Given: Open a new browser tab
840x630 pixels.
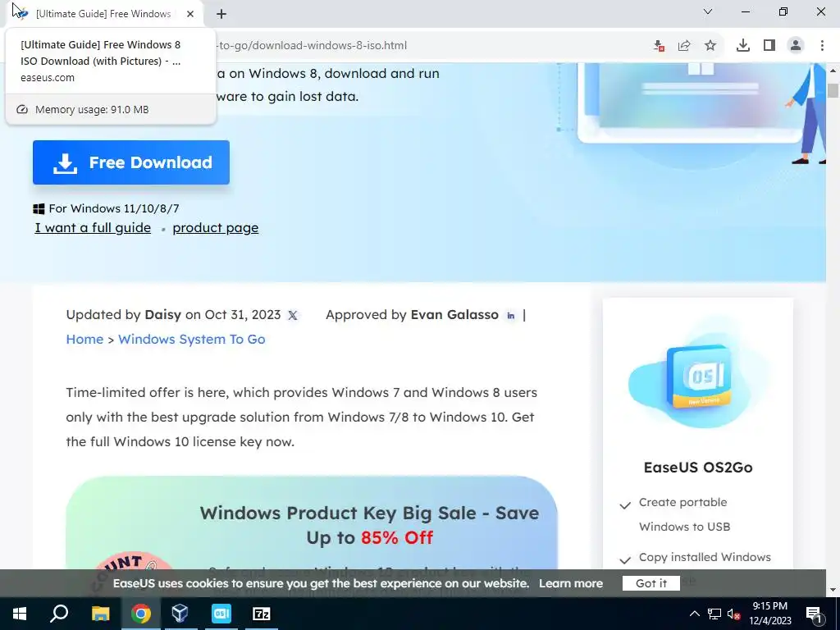Looking at the screenshot, I should coord(221,14).
